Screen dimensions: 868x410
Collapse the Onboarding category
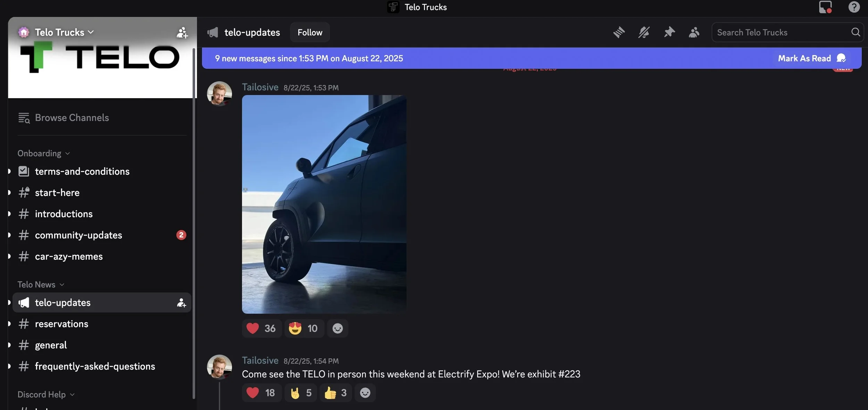43,153
